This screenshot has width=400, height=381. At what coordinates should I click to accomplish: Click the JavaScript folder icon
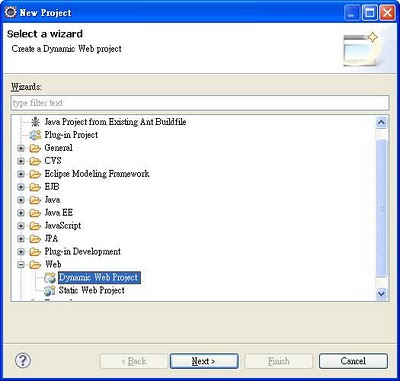[x=35, y=226]
